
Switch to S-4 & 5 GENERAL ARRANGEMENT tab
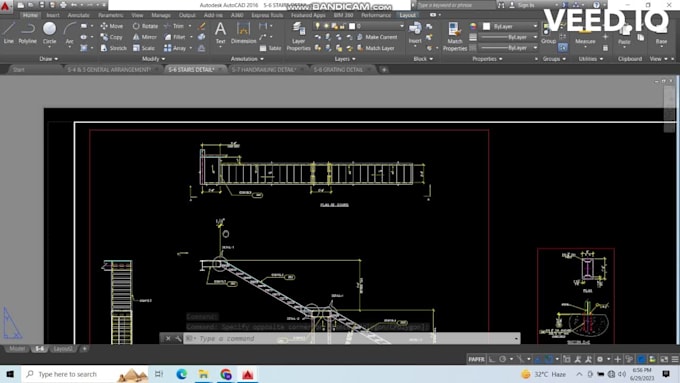coord(109,69)
